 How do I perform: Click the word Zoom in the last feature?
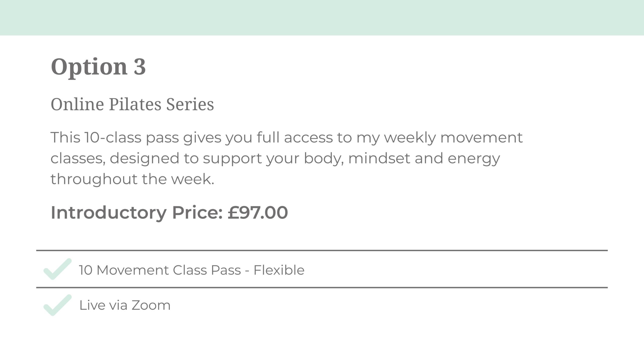click(151, 305)
